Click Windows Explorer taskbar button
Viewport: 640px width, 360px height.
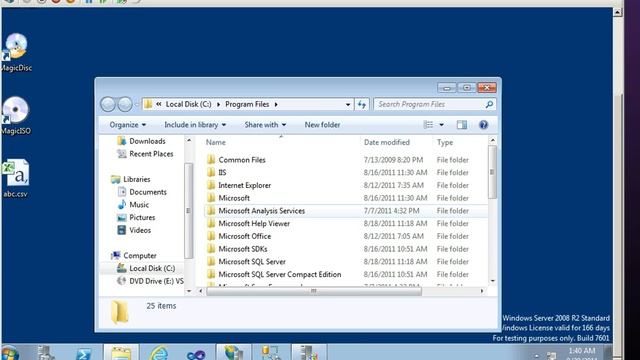(x=121, y=353)
